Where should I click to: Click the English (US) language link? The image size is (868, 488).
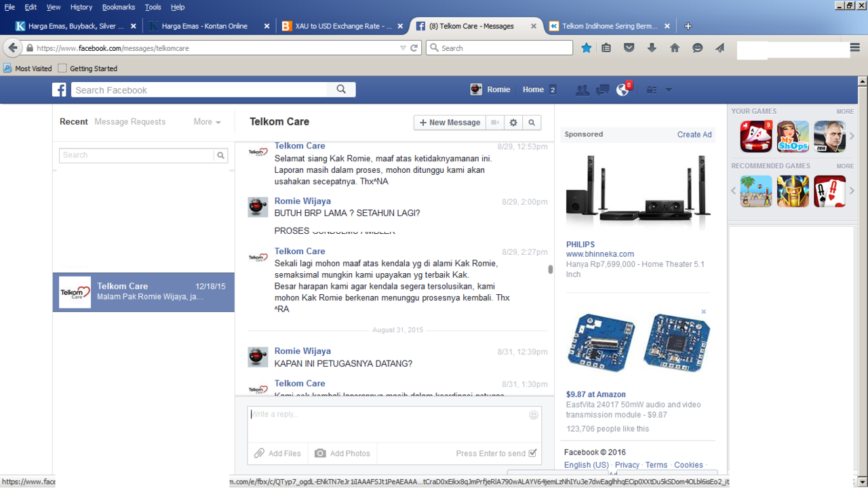[587, 465]
